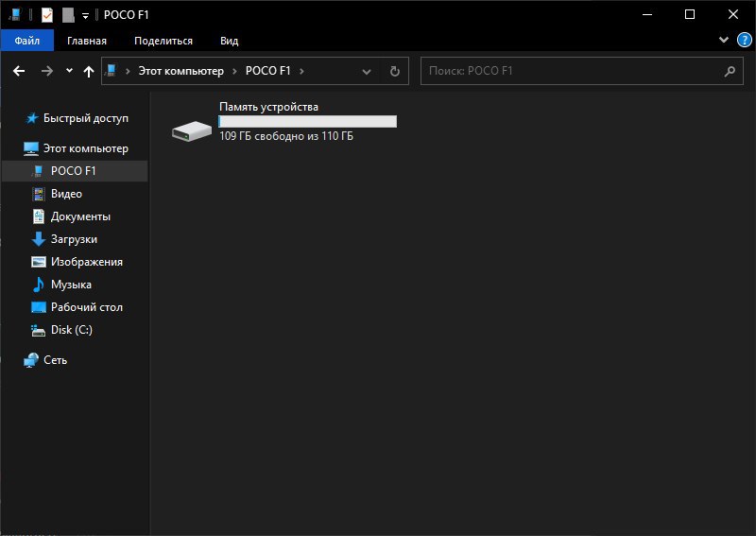Click the storage capacity bar of Память устройства

point(308,121)
